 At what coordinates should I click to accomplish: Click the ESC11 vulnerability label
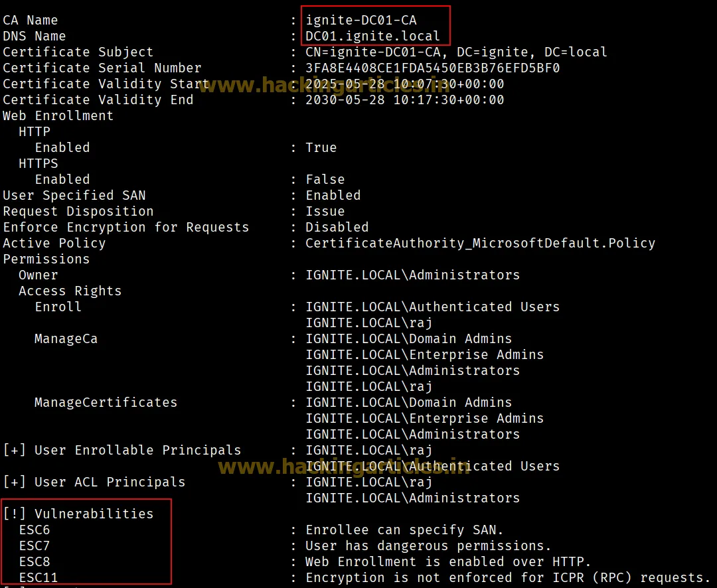[39, 577]
